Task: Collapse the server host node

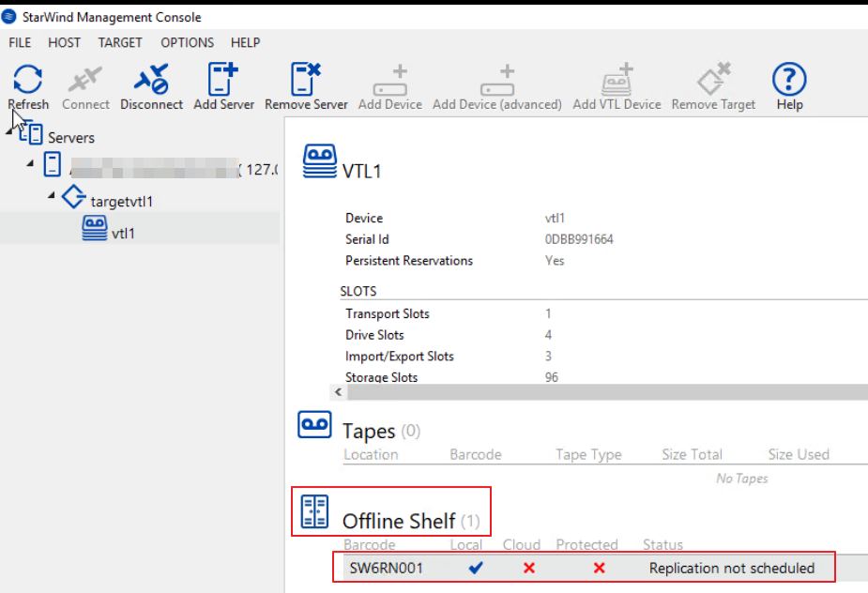Action: [x=30, y=162]
